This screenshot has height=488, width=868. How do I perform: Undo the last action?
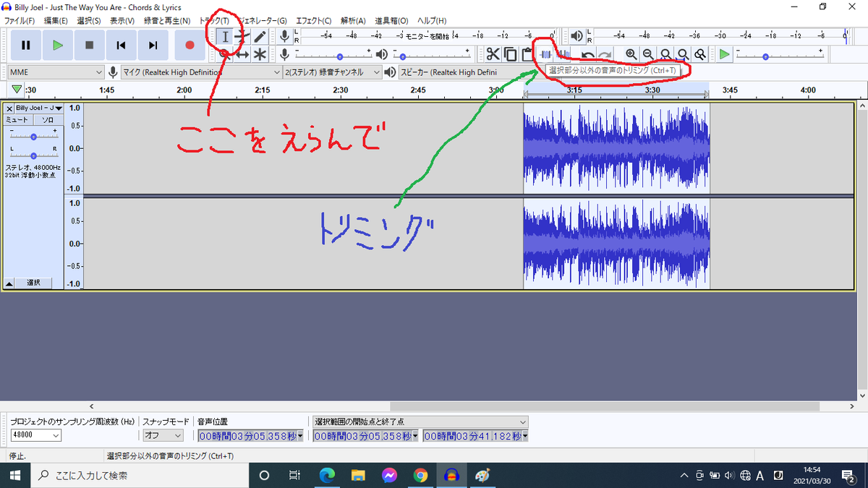pyautogui.click(x=588, y=54)
